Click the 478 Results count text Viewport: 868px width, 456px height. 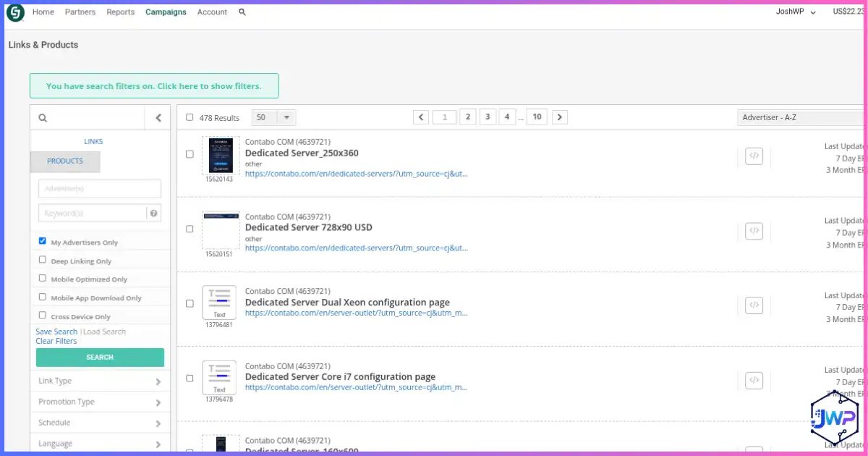pos(219,118)
